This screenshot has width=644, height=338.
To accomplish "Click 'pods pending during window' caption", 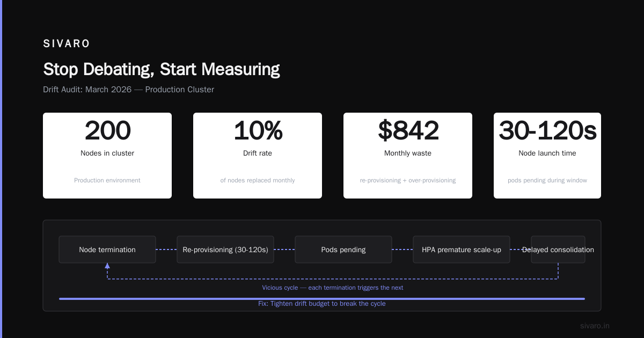I will 547,180.
